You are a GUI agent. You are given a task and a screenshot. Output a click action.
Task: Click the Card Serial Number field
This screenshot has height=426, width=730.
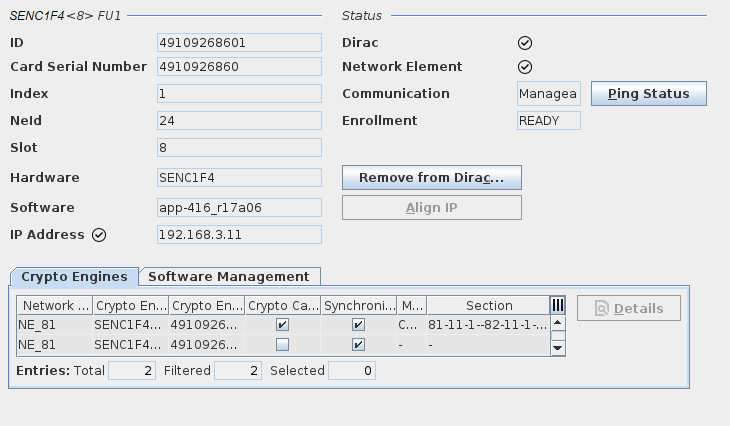[x=239, y=67]
